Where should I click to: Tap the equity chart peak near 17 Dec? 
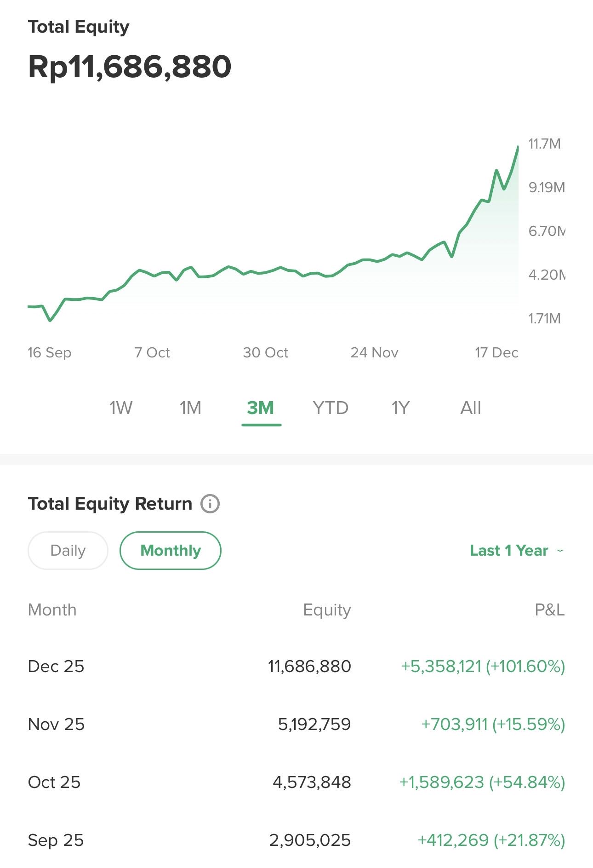click(x=518, y=147)
